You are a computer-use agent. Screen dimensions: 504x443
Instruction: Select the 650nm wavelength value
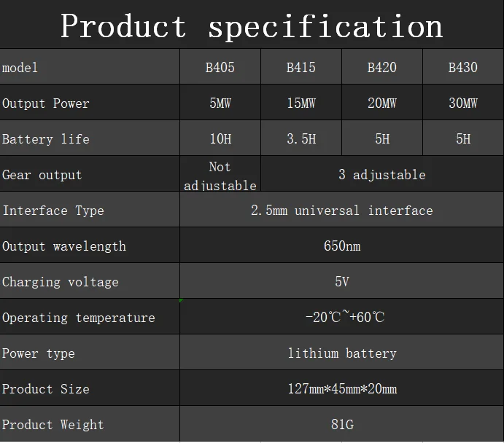pos(341,246)
